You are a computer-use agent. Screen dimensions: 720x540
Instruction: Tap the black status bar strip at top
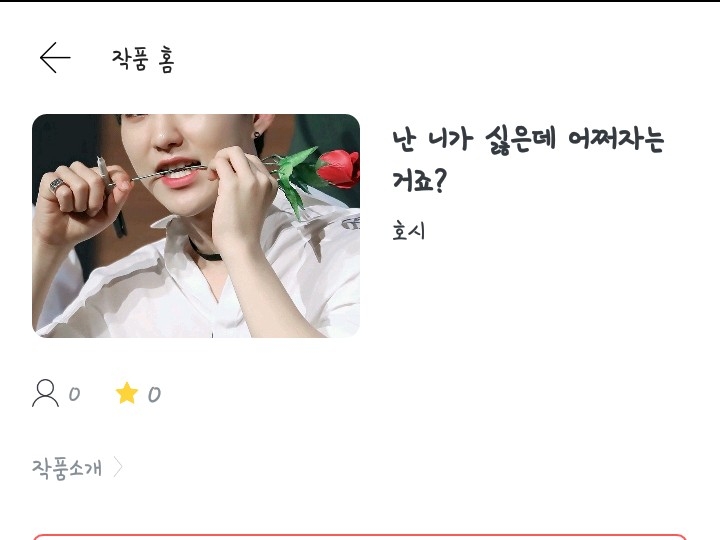(360, 1)
